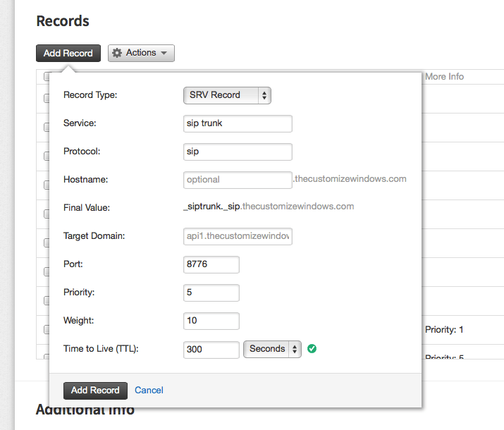Click the Final Value _siptrunk._sip text
Image resolution: width=504 pixels, height=430 pixels.
(x=211, y=207)
